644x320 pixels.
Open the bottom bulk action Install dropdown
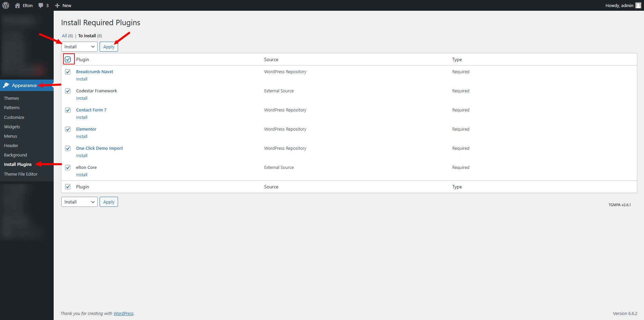[x=79, y=202]
